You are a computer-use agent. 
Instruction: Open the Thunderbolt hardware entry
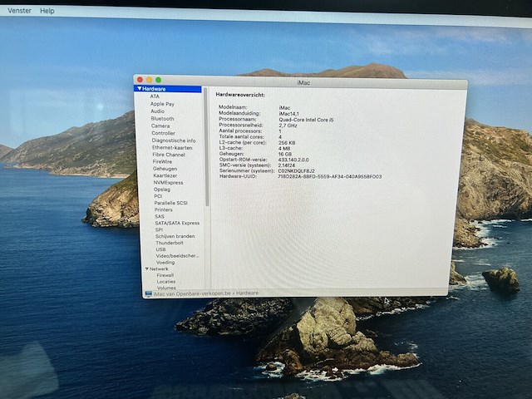(x=169, y=243)
